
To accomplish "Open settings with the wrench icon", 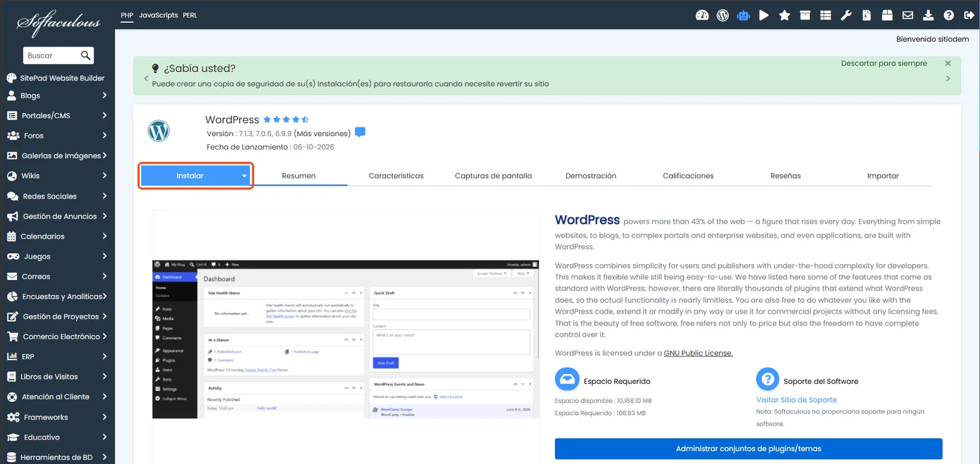I will pos(846,15).
